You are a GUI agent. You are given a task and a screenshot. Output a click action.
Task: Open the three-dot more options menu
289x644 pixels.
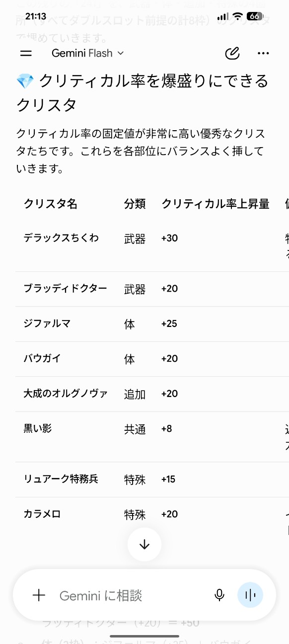[x=263, y=53]
